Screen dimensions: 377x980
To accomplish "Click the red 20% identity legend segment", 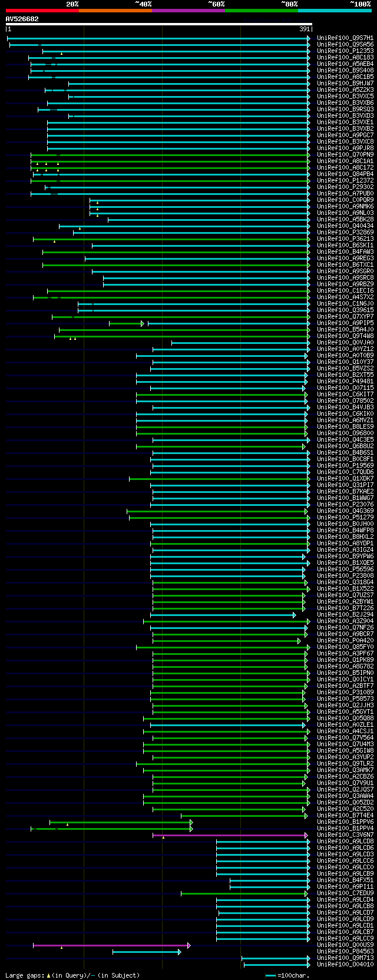I will pos(42,11).
